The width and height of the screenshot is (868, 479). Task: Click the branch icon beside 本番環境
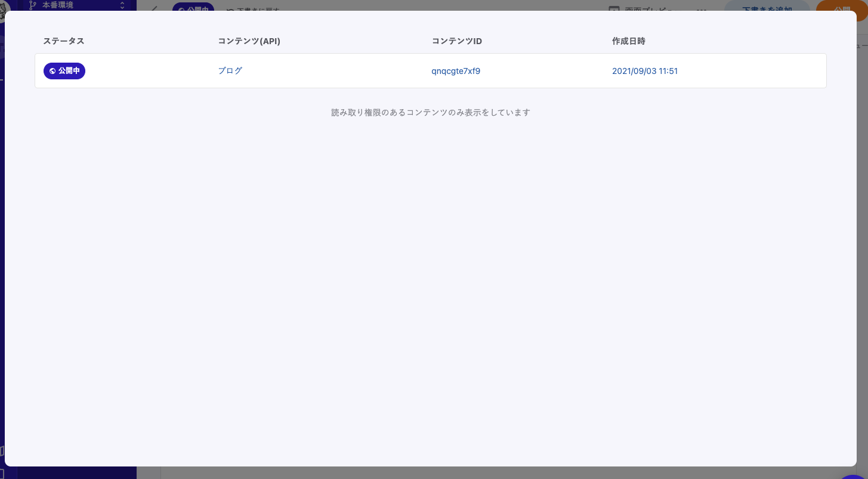click(x=32, y=5)
